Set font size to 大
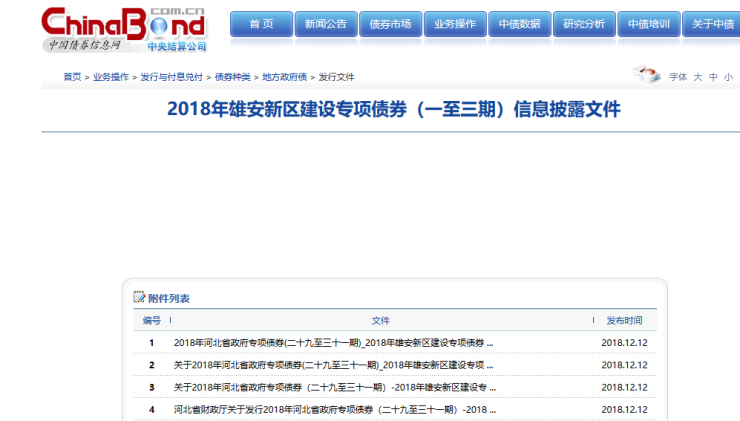This screenshot has width=740, height=421. tap(698, 77)
